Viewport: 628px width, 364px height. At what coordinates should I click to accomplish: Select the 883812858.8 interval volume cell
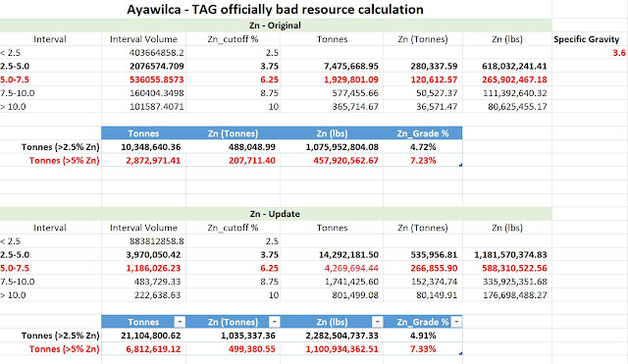144,241
